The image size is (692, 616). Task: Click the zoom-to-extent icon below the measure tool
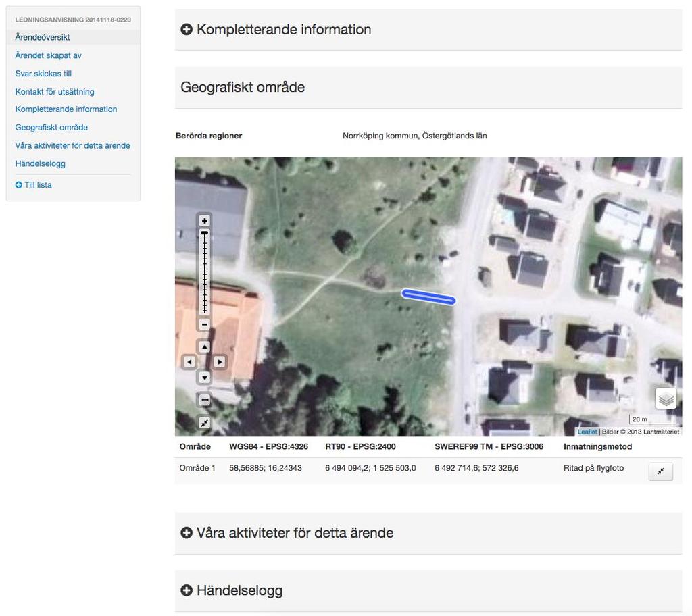[x=204, y=423]
